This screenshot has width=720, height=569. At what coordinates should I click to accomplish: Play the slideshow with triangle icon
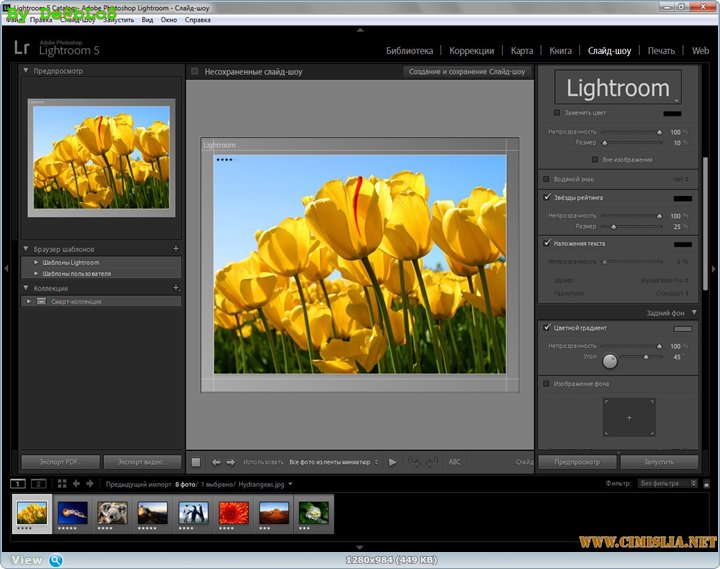392,462
